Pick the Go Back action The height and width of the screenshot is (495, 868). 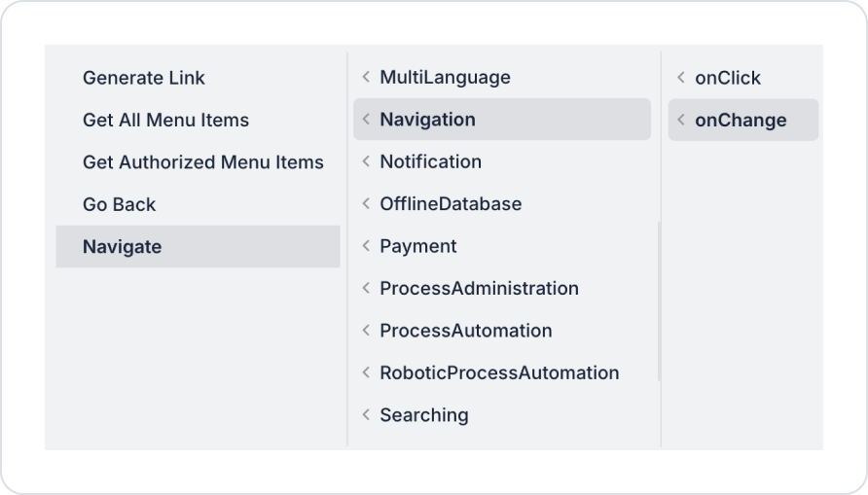pos(119,204)
